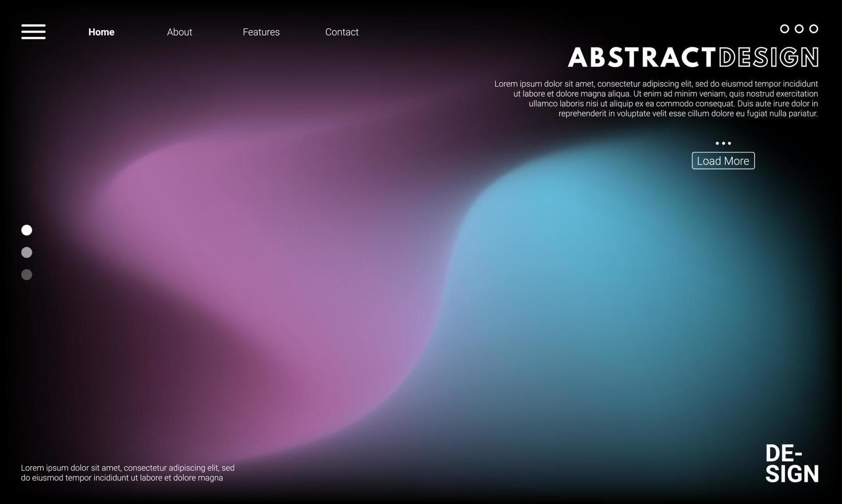Screen dimensions: 842x504
Task: Click the header Lorem ipsum description paragraph
Action: (656, 98)
